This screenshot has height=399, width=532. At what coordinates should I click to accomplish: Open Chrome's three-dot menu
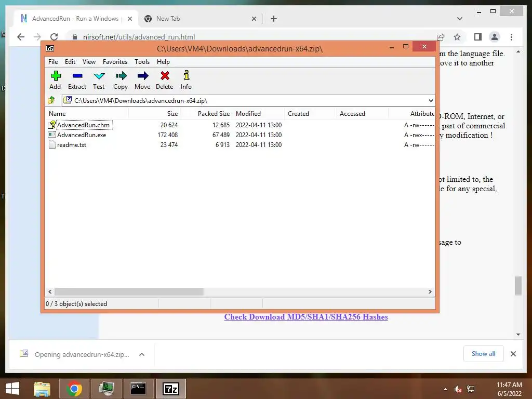pos(511,37)
